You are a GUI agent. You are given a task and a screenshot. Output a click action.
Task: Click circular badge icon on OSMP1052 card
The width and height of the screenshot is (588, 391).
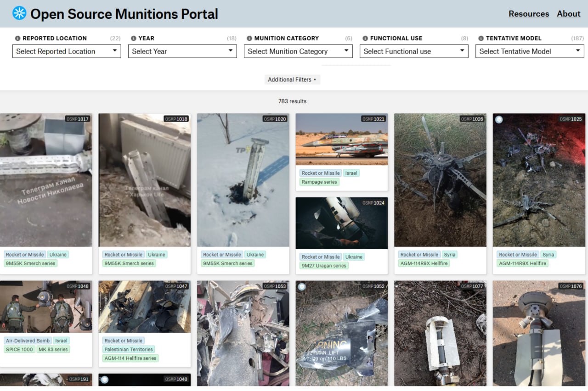click(x=302, y=287)
